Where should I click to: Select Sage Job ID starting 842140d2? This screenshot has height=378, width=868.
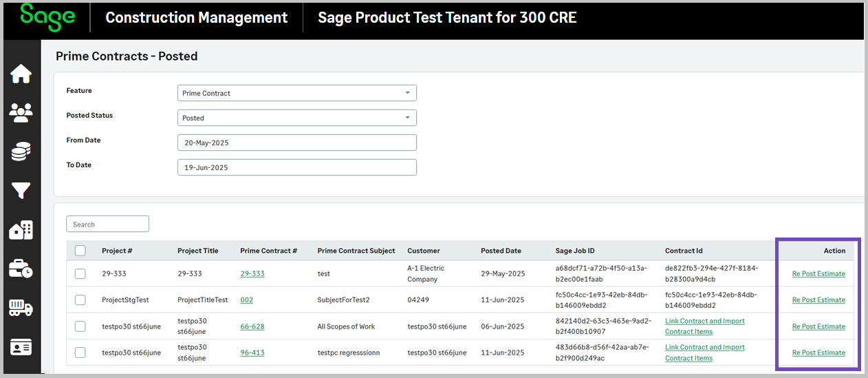pyautogui.click(x=603, y=326)
